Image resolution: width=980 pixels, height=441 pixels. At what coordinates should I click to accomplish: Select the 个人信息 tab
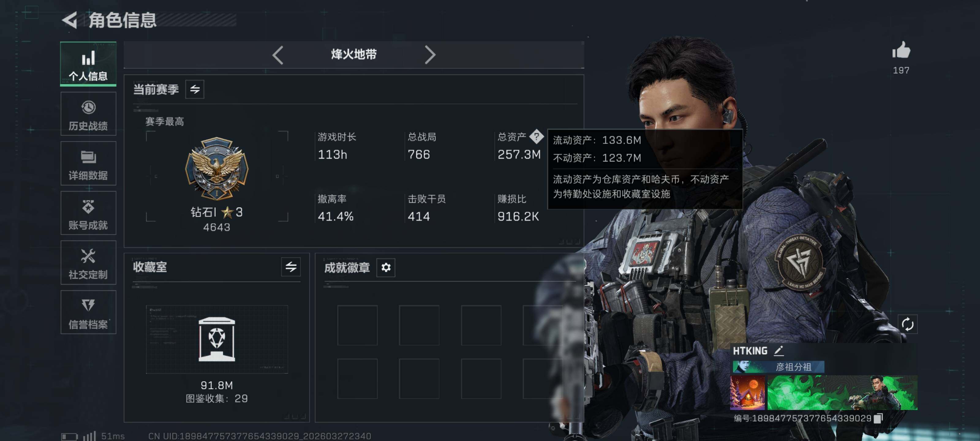[x=88, y=63]
